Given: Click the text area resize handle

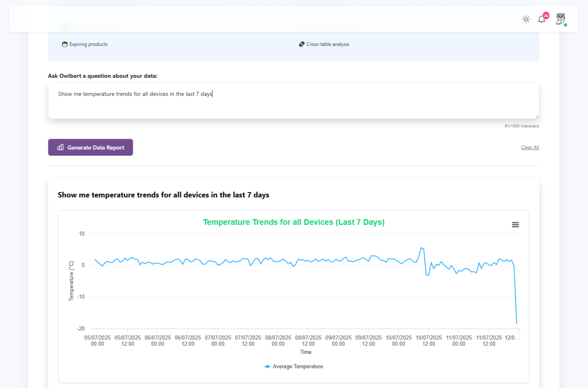Looking at the screenshot, I should pyautogui.click(x=537, y=116).
